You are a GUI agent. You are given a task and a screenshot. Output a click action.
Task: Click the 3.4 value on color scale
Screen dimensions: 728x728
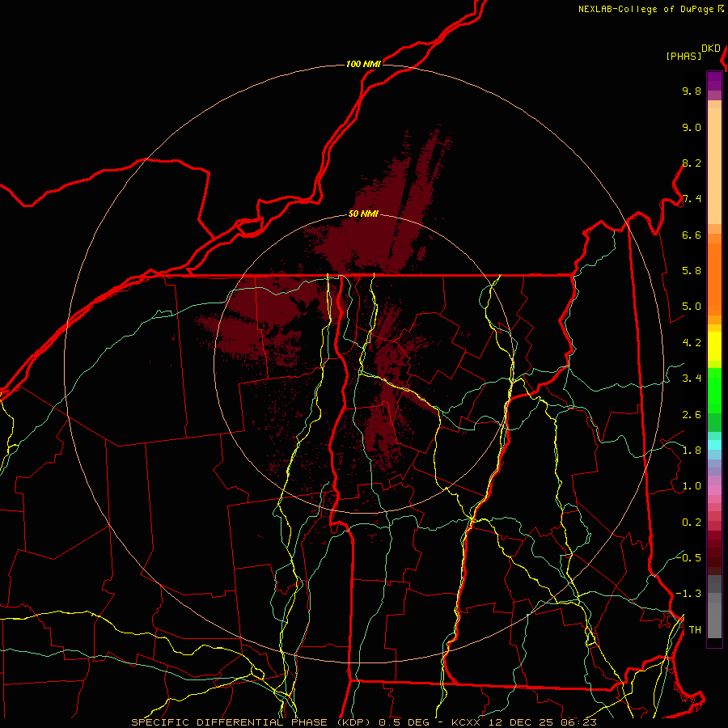click(692, 379)
